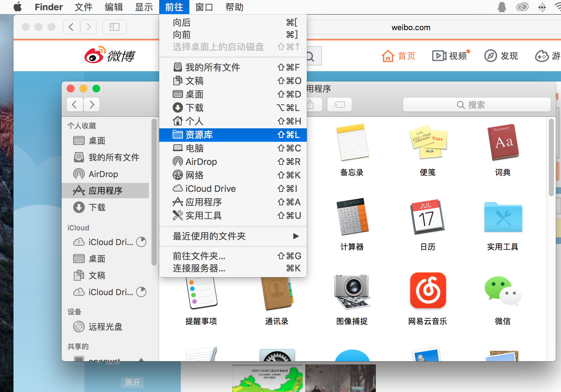561x392 pixels.
Task: Open the Image Capture app (图像捕捉) icon
Action: [x=352, y=291]
